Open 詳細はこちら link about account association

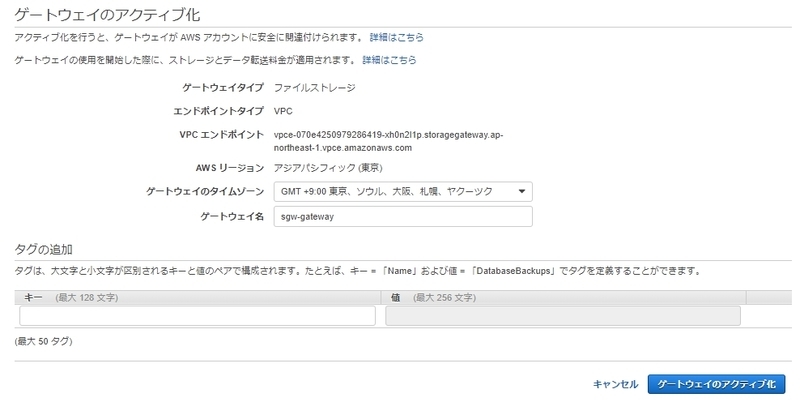pyautogui.click(x=396, y=37)
